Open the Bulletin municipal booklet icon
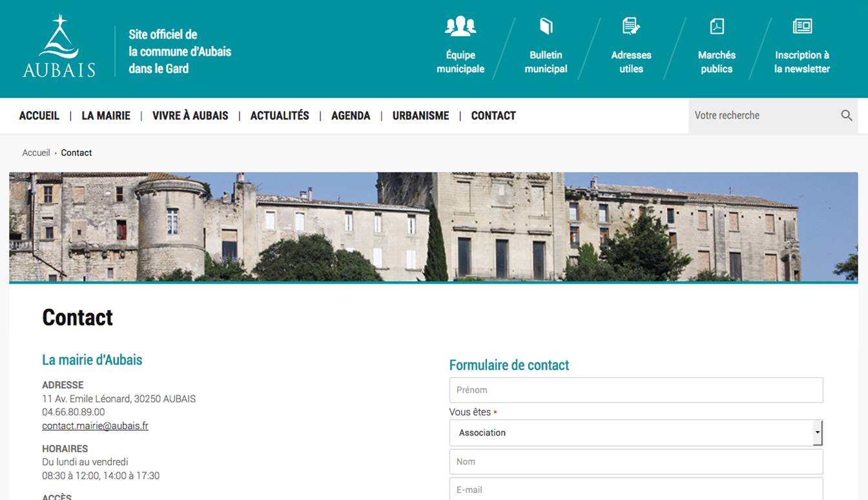 click(546, 26)
